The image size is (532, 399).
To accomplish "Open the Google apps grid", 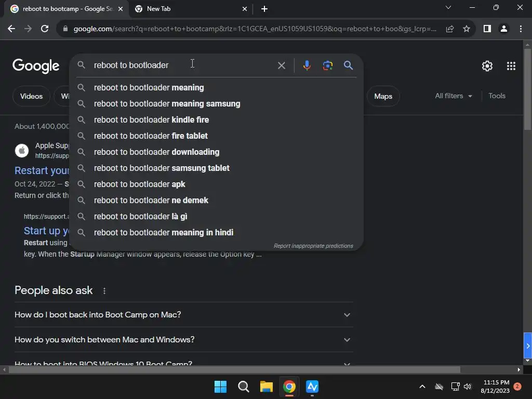I will [511, 66].
